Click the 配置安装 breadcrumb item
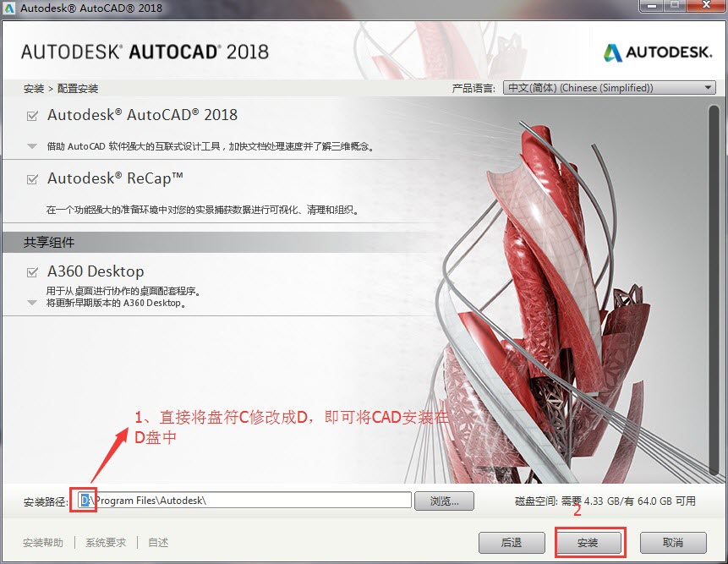This screenshot has height=564, width=728. [x=78, y=88]
